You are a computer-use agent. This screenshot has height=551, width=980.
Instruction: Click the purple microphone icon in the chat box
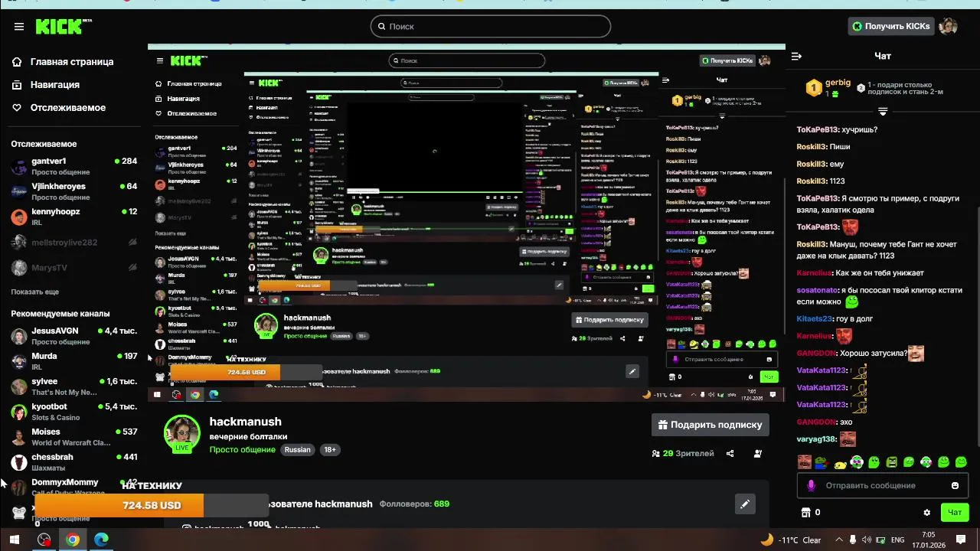click(812, 486)
